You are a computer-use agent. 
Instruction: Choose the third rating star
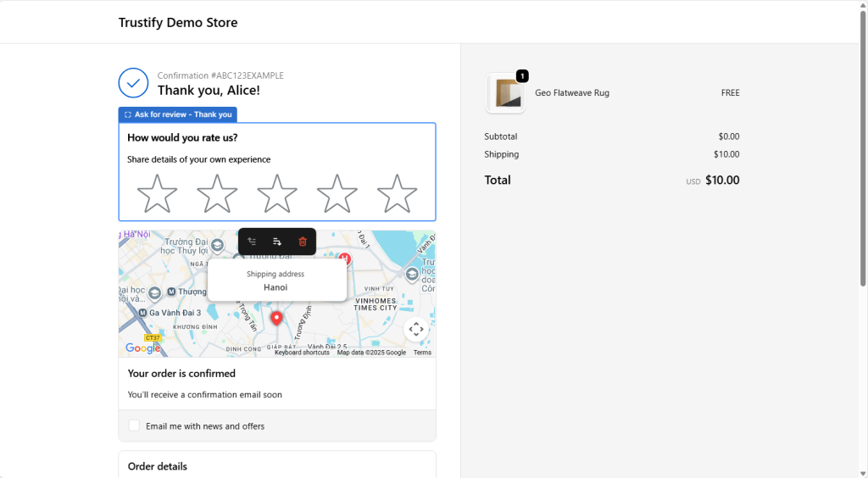click(x=277, y=194)
